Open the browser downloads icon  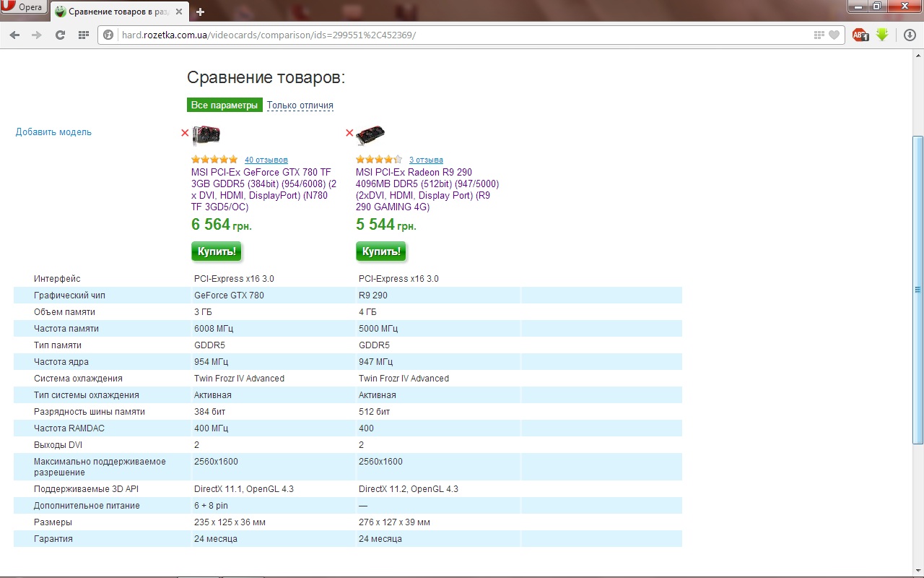[x=910, y=35]
